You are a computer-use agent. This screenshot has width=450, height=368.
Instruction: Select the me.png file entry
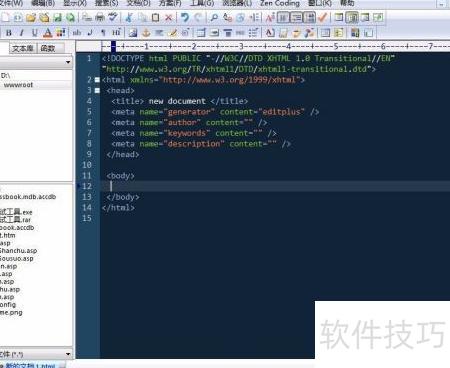pos(11,312)
